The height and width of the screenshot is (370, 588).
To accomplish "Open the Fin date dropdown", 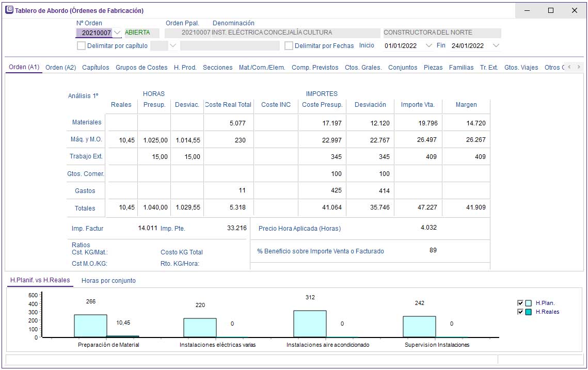I will tap(496, 45).
